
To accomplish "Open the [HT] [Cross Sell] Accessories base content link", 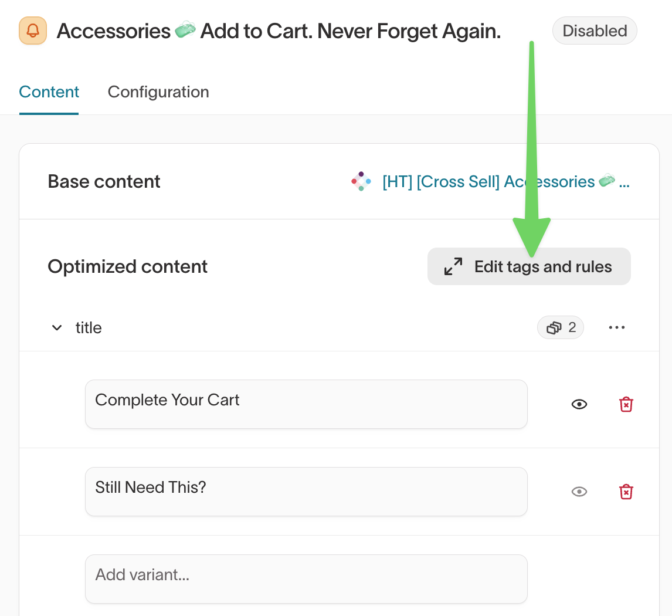I will 504,181.
